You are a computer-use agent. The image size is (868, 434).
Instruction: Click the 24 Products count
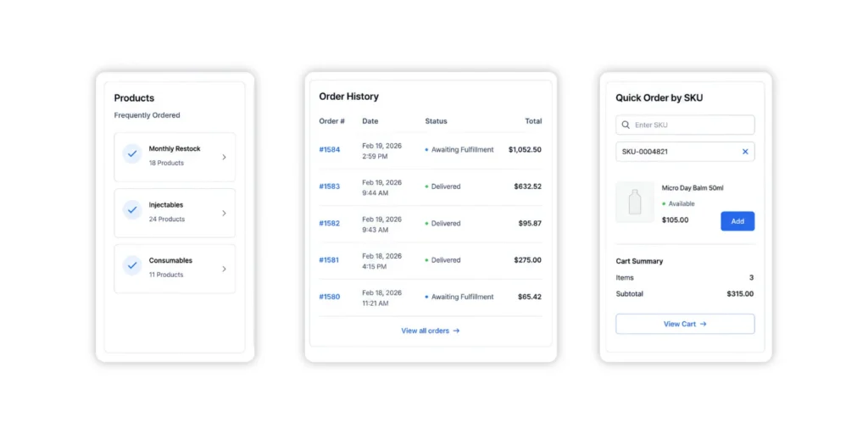pos(167,220)
